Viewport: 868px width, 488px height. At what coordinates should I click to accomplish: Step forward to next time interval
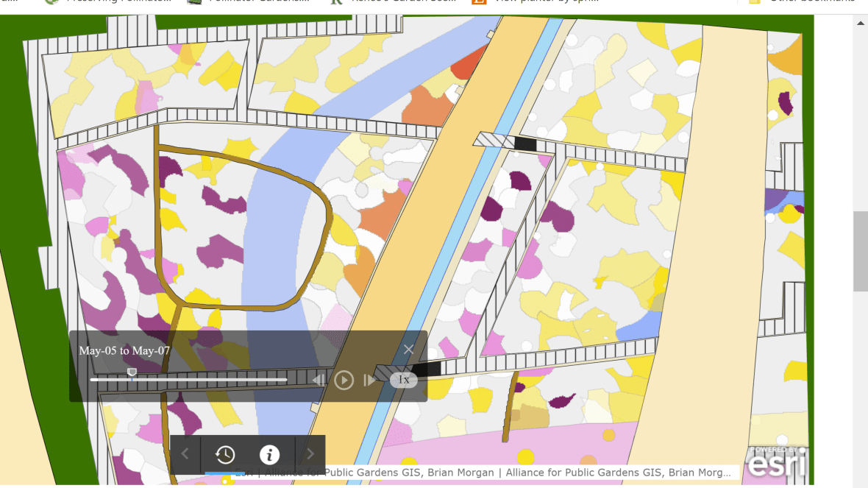[x=369, y=380]
